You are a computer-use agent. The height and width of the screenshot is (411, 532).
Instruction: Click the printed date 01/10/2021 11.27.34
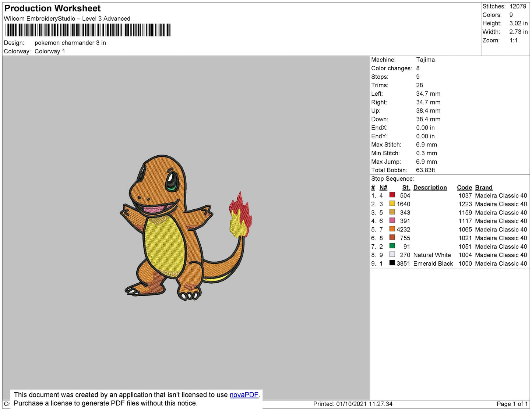(x=364, y=404)
